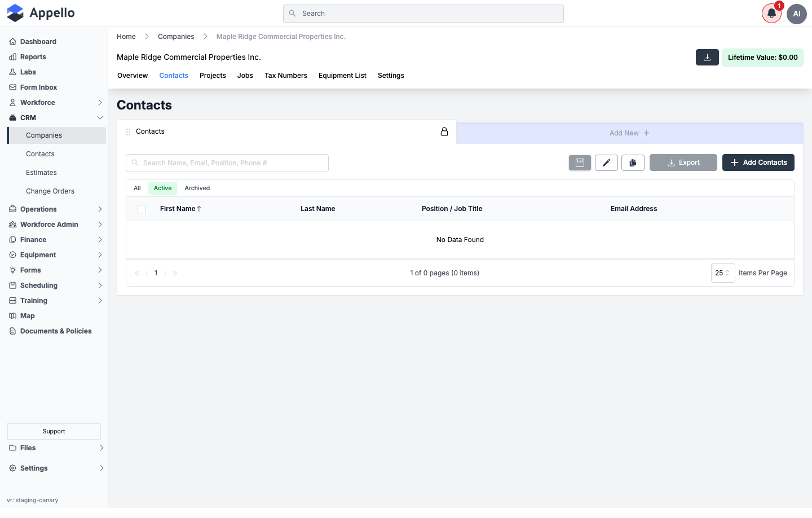Image resolution: width=812 pixels, height=518 pixels.
Task: Switch to the Overview tab
Action: 133,76
